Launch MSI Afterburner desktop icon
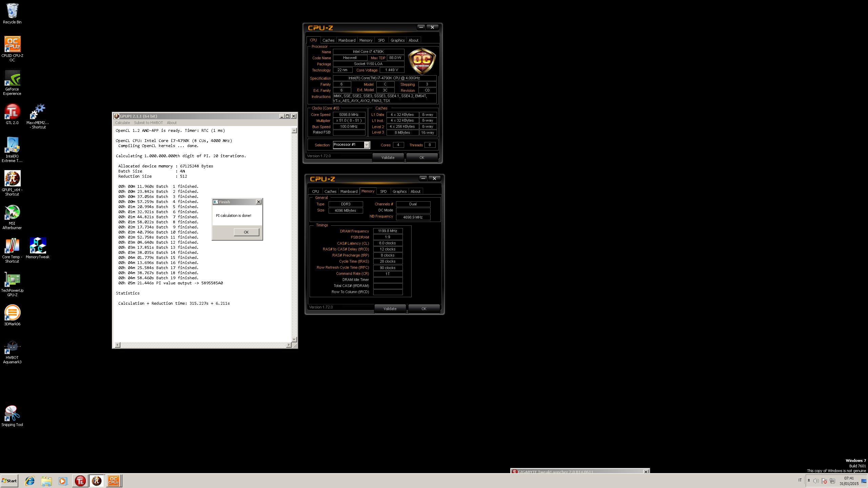The width and height of the screenshot is (868, 488). (x=12, y=217)
